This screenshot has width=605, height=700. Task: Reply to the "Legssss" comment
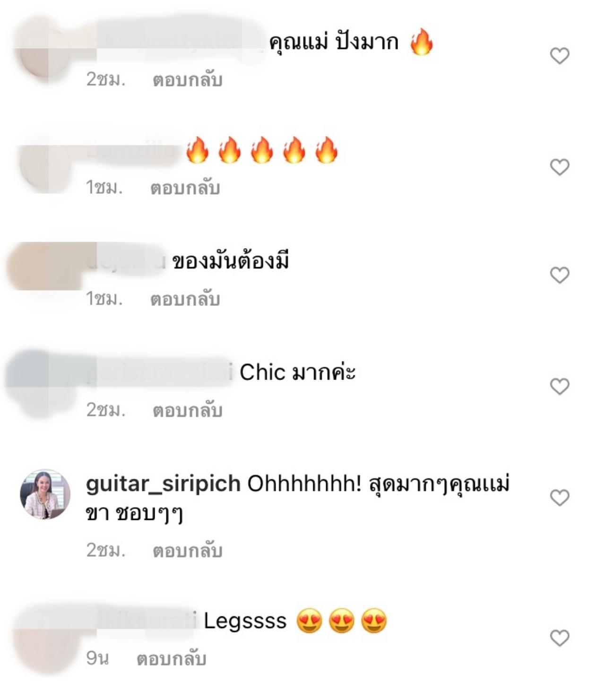click(172, 658)
